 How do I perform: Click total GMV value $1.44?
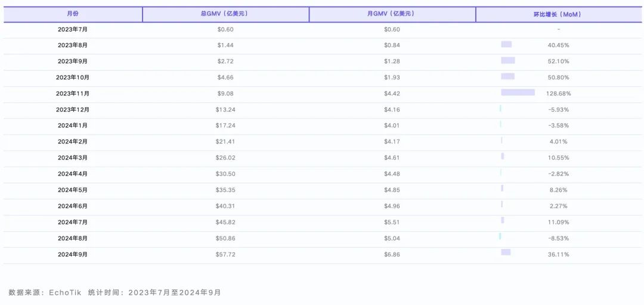point(225,45)
